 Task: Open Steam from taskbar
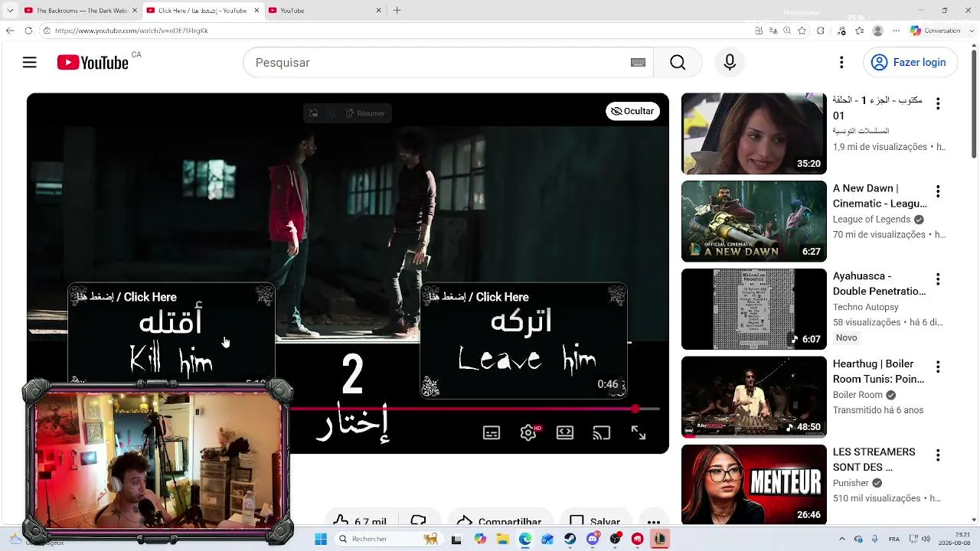[570, 539]
